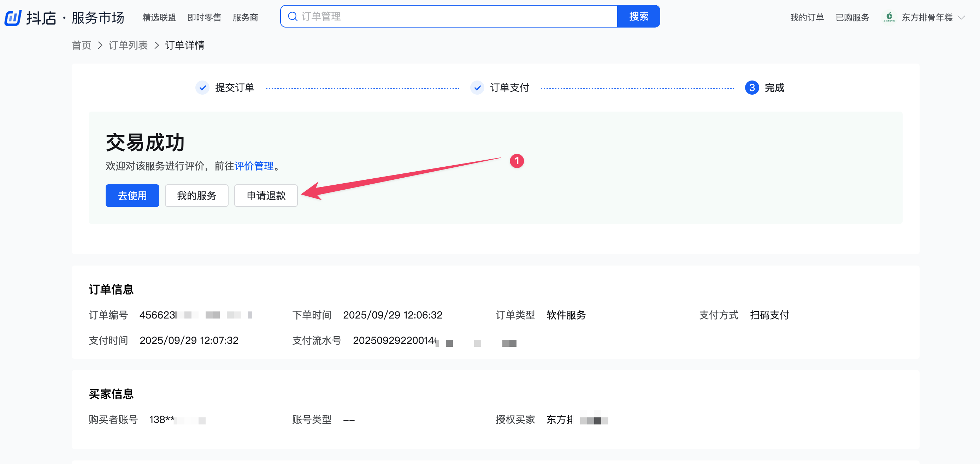Screen dimensions: 980x464
Task: Follow the 评价管理 link
Action: click(x=254, y=166)
